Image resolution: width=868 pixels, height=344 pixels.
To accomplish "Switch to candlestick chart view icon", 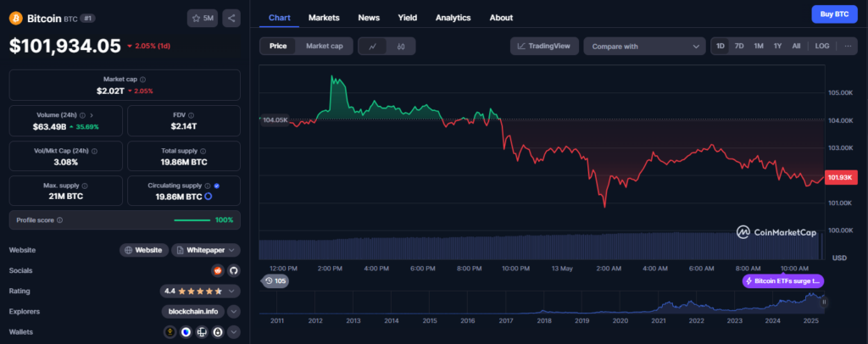I will [401, 47].
